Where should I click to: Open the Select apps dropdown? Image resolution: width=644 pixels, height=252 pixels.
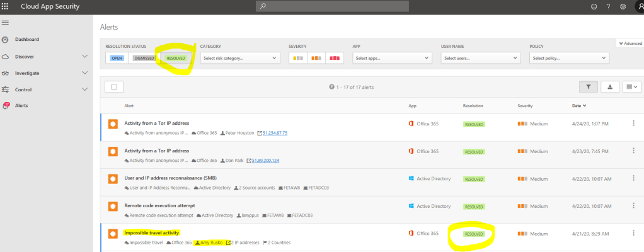(x=392, y=58)
